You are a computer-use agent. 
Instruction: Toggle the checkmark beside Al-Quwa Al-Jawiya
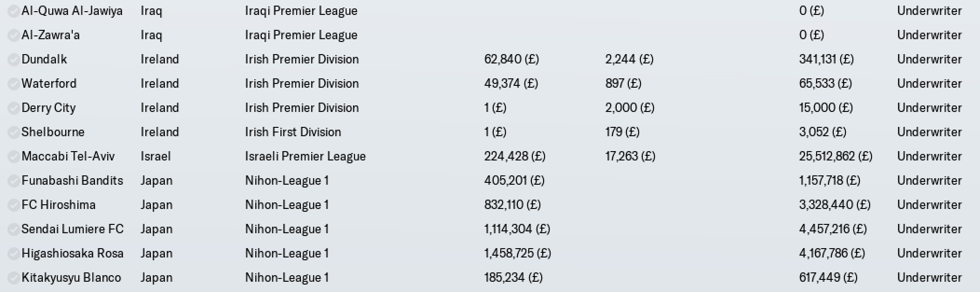pyautogui.click(x=14, y=11)
